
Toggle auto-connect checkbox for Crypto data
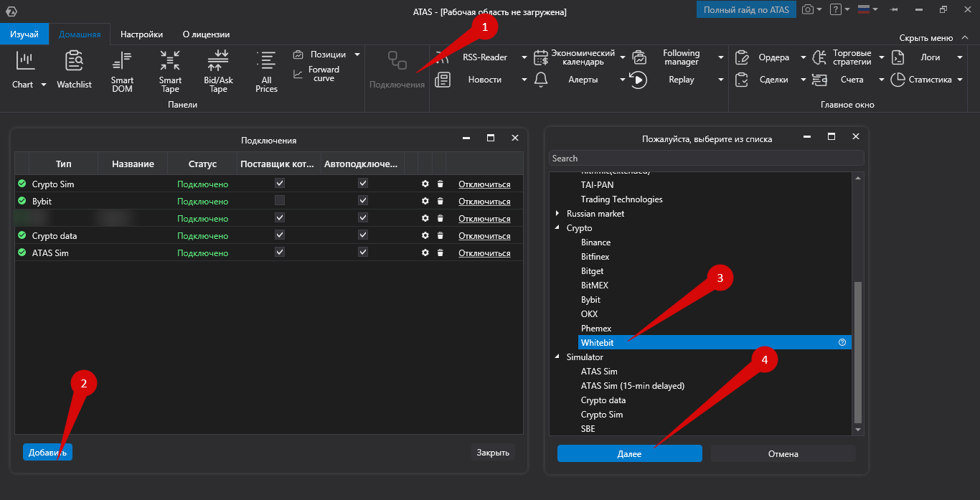[x=363, y=235]
